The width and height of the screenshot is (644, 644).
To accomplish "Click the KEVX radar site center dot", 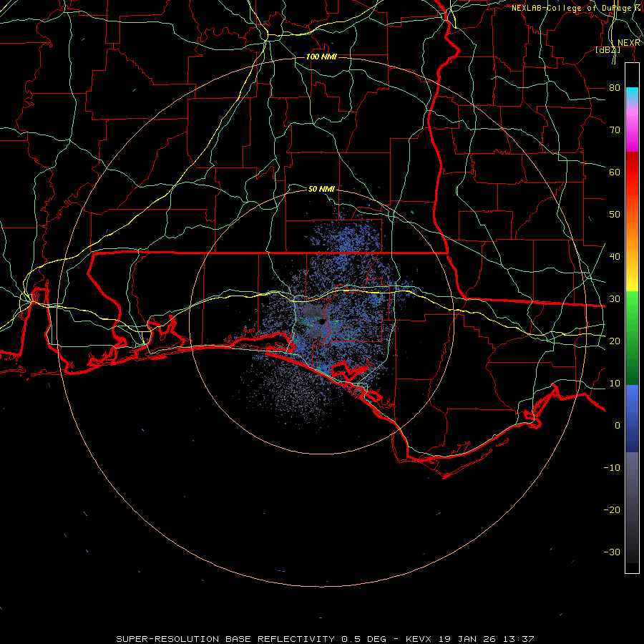I will (x=322, y=321).
